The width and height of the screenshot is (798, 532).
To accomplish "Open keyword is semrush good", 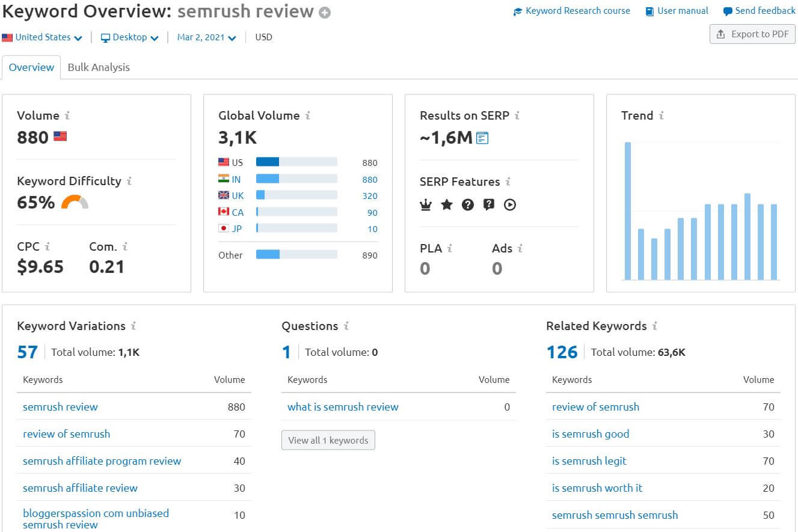I will (591, 434).
